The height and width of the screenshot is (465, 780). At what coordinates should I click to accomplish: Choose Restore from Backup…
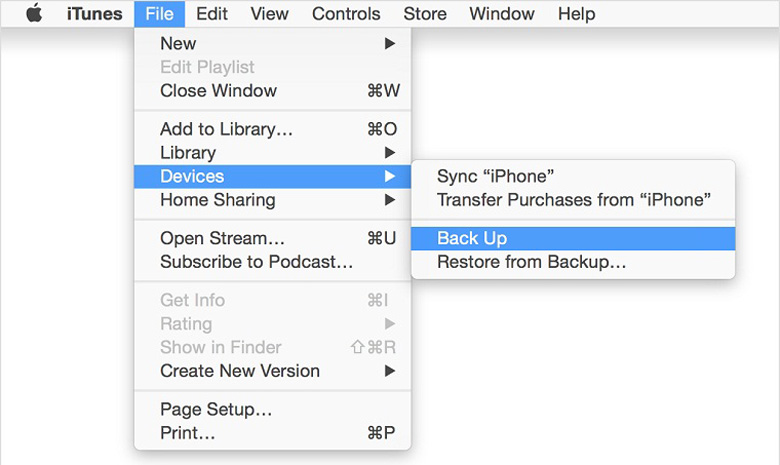point(532,262)
